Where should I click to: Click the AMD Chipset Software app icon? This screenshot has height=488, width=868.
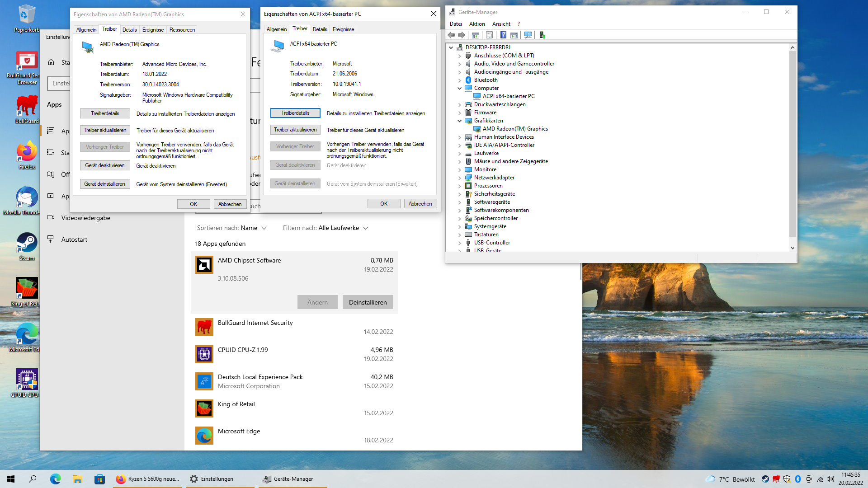[x=204, y=265]
